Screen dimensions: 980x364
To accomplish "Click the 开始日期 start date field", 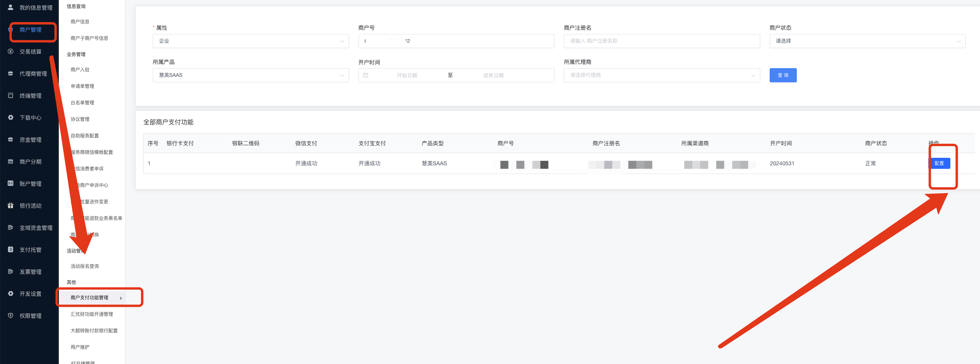I will (406, 75).
